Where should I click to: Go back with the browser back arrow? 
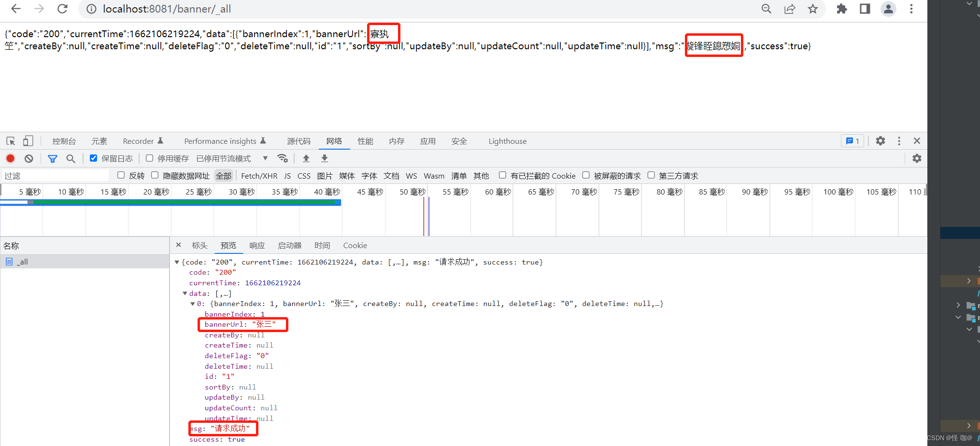coord(16,9)
